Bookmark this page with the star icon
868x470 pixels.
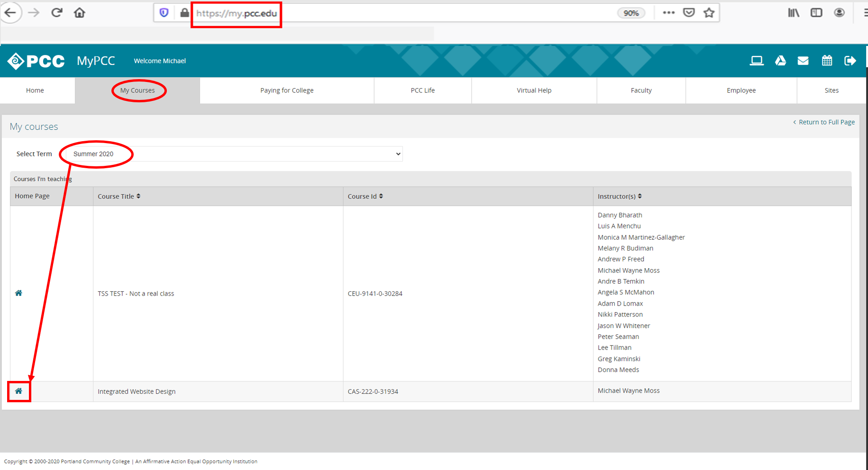(x=709, y=12)
